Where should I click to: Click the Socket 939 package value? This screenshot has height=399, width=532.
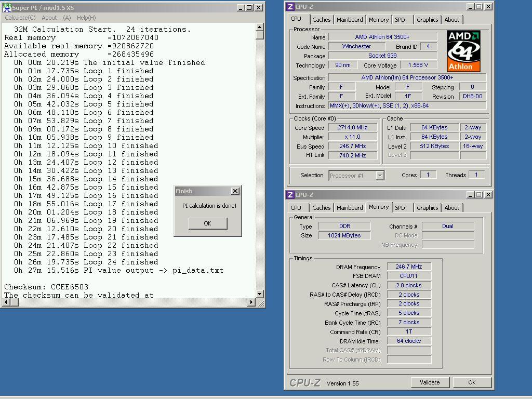coord(382,56)
